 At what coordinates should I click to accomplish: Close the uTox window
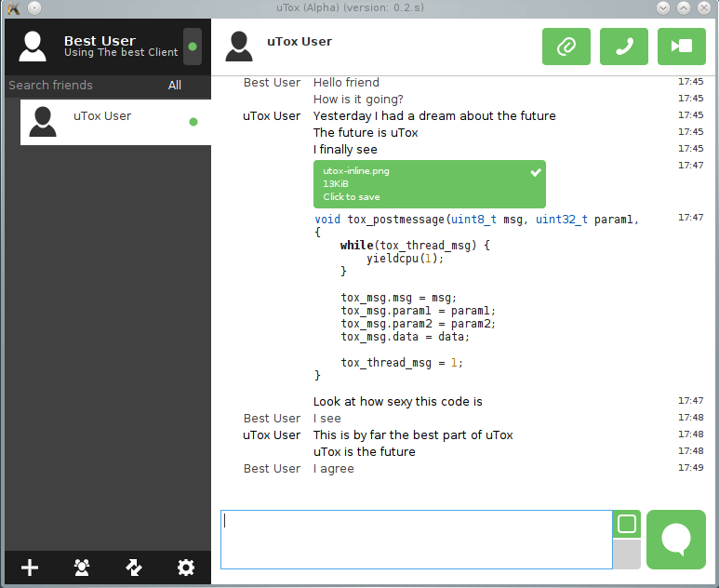click(704, 7)
